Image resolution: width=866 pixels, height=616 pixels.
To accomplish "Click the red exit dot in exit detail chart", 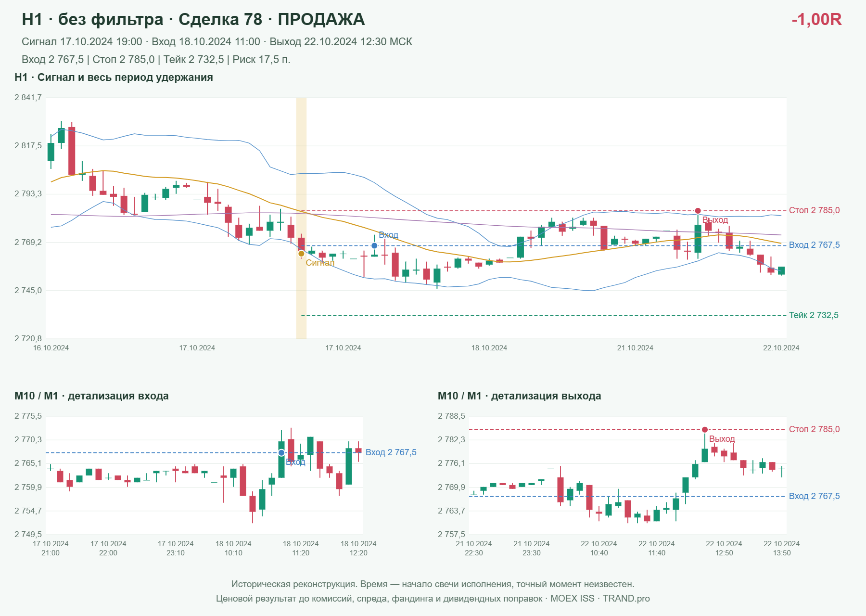I will (704, 430).
